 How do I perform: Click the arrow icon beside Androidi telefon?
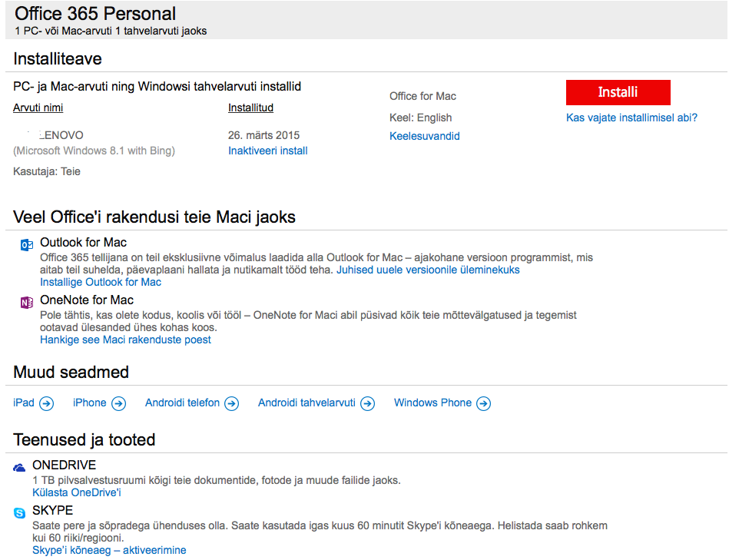click(231, 403)
